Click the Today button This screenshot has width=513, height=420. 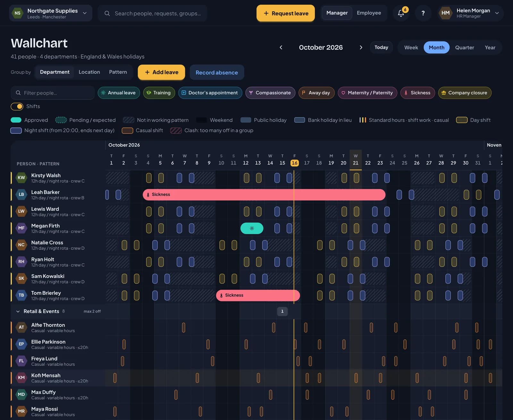[381, 47]
